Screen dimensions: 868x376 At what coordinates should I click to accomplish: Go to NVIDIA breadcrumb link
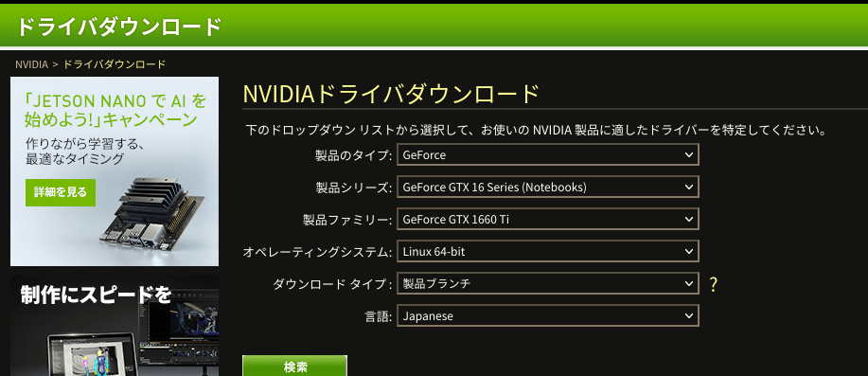(31, 64)
